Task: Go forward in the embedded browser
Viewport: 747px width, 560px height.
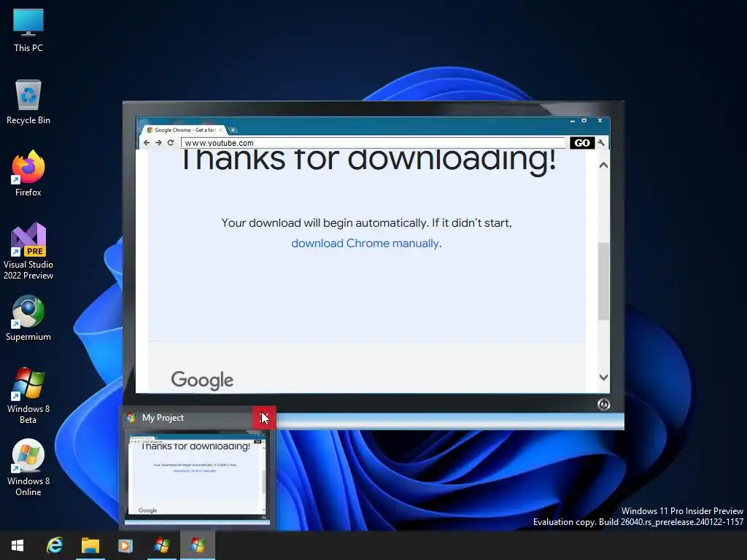Action: (x=158, y=142)
